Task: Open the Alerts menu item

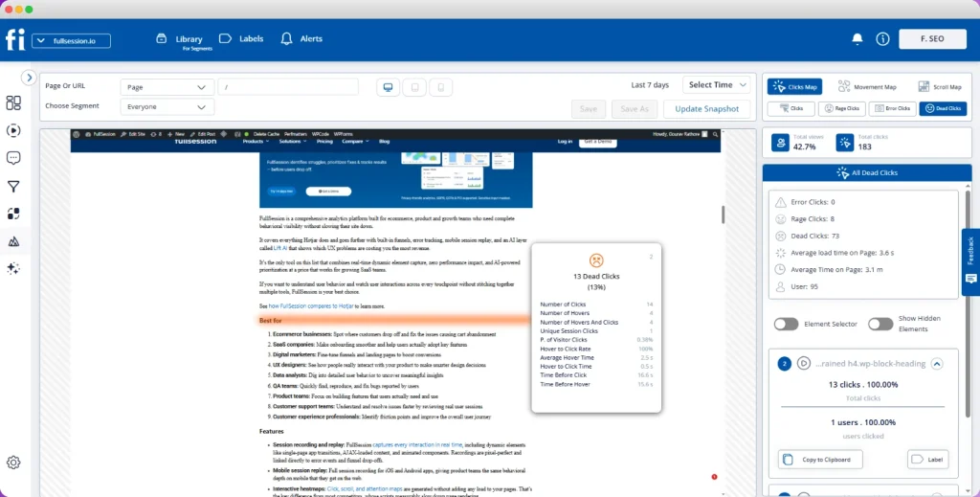Action: (301, 38)
